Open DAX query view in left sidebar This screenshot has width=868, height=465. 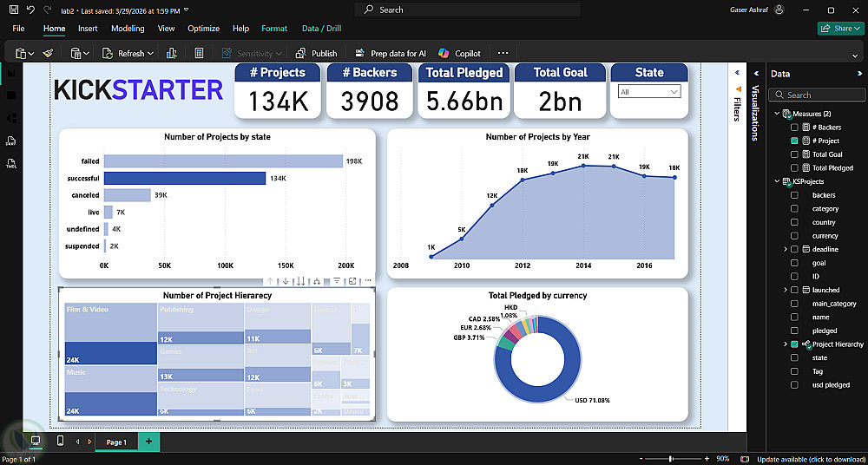11,141
